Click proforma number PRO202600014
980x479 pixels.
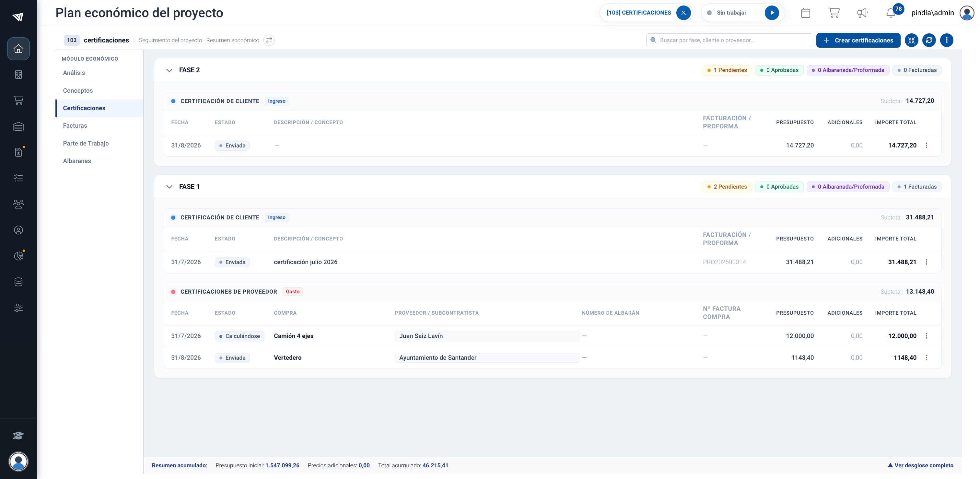pos(724,262)
